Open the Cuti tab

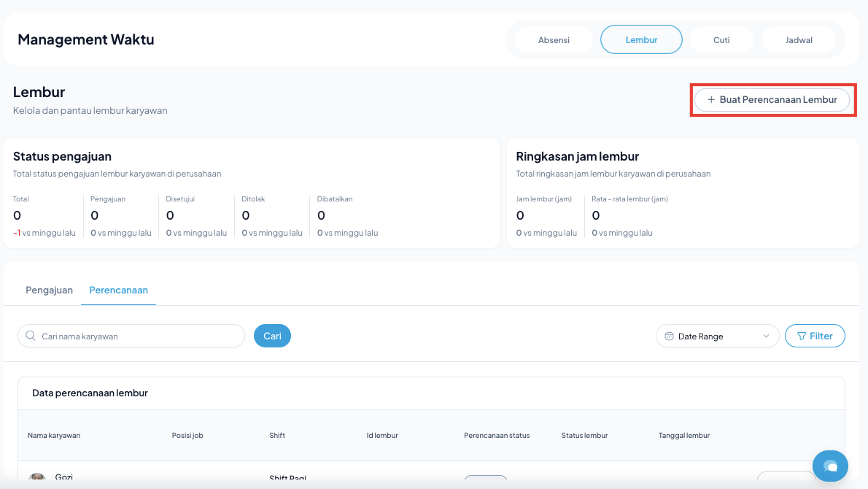(x=721, y=40)
